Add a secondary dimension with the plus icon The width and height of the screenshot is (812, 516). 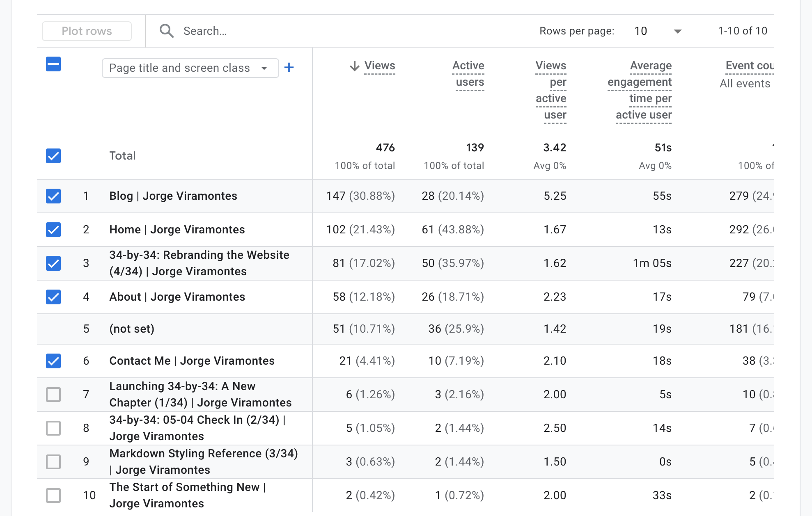[289, 68]
